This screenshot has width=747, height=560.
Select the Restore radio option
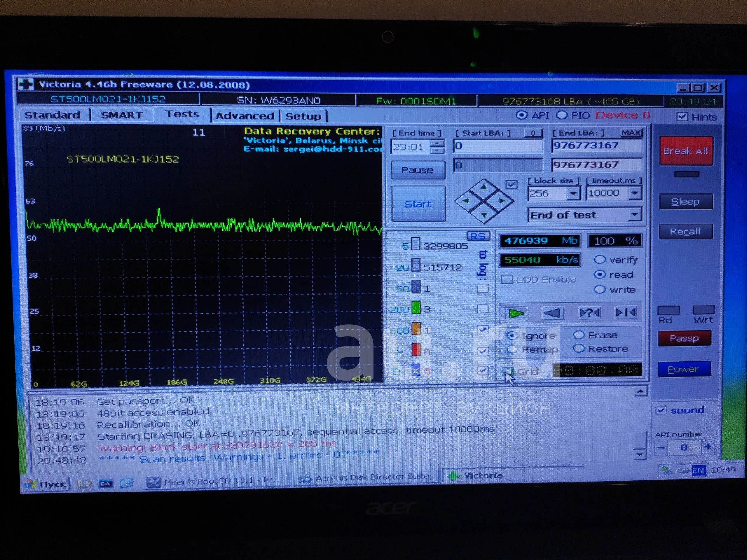(x=578, y=348)
